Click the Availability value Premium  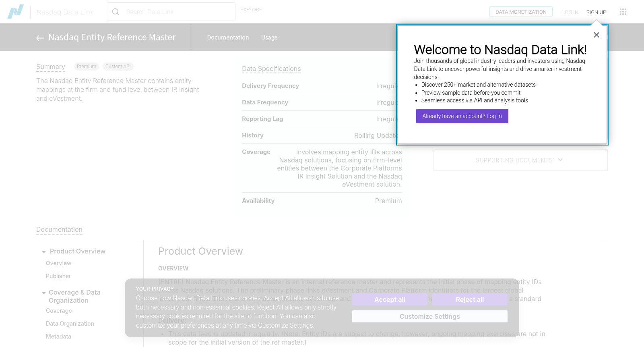(x=388, y=201)
